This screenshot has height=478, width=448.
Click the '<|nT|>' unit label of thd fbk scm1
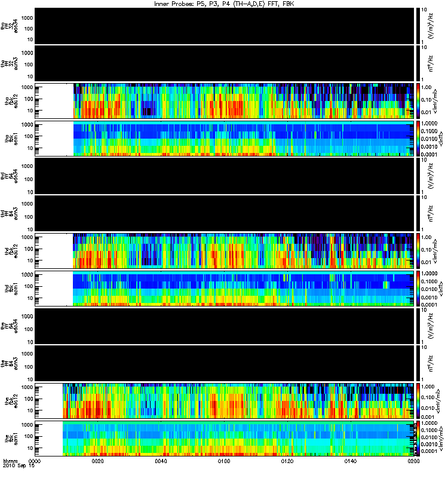[x=441, y=289]
